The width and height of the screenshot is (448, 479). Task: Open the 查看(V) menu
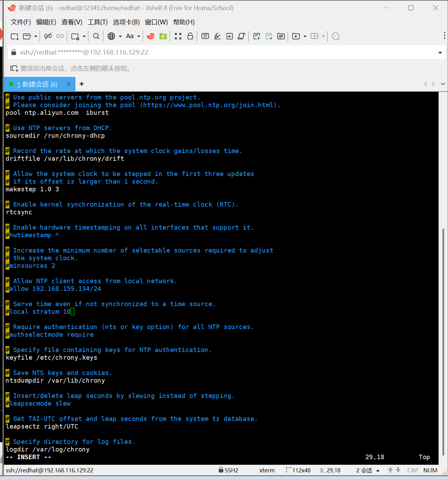click(72, 22)
